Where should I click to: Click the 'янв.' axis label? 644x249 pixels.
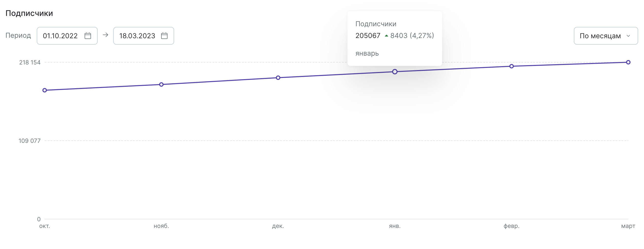pos(395,226)
